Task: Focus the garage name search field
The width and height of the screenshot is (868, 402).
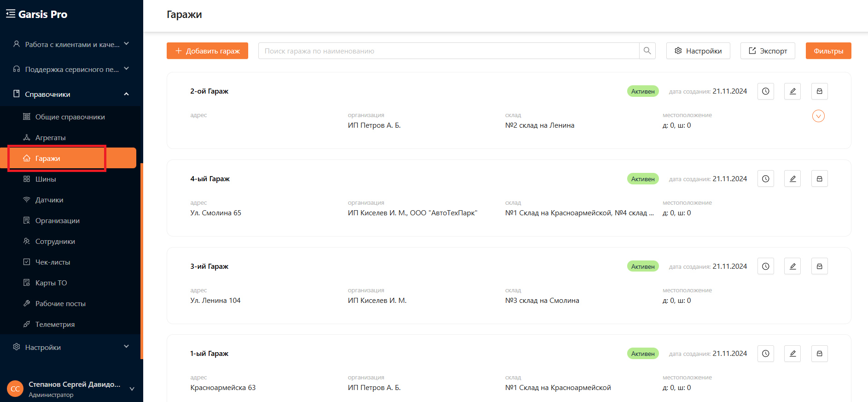Action: 449,51
